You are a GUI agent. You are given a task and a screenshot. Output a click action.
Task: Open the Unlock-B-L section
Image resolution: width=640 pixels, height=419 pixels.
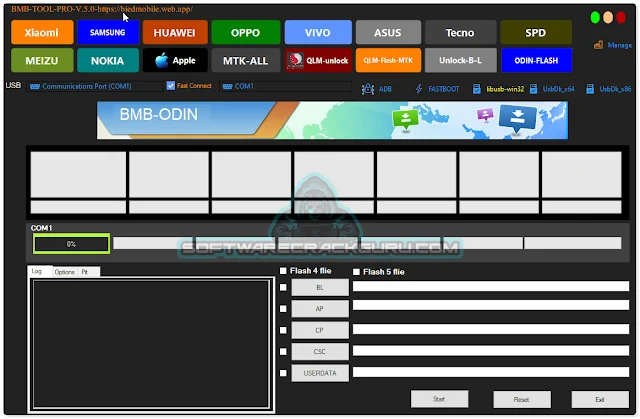(460, 60)
